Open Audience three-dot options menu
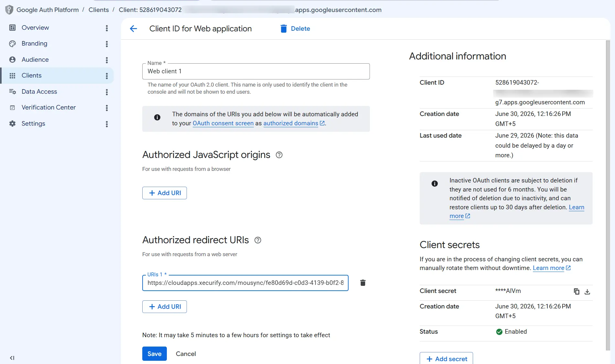615x364 pixels. point(107,60)
